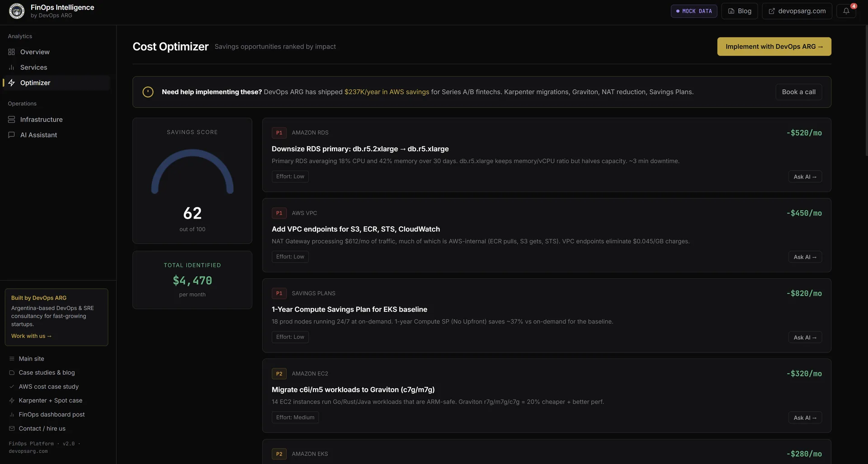Ask AI about RDS downsize recommendation

coord(805,177)
